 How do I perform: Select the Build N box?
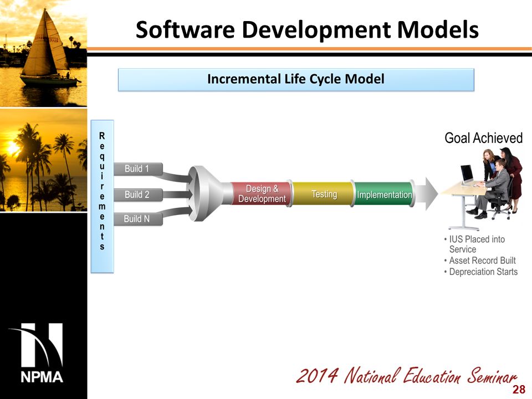pyautogui.click(x=138, y=219)
